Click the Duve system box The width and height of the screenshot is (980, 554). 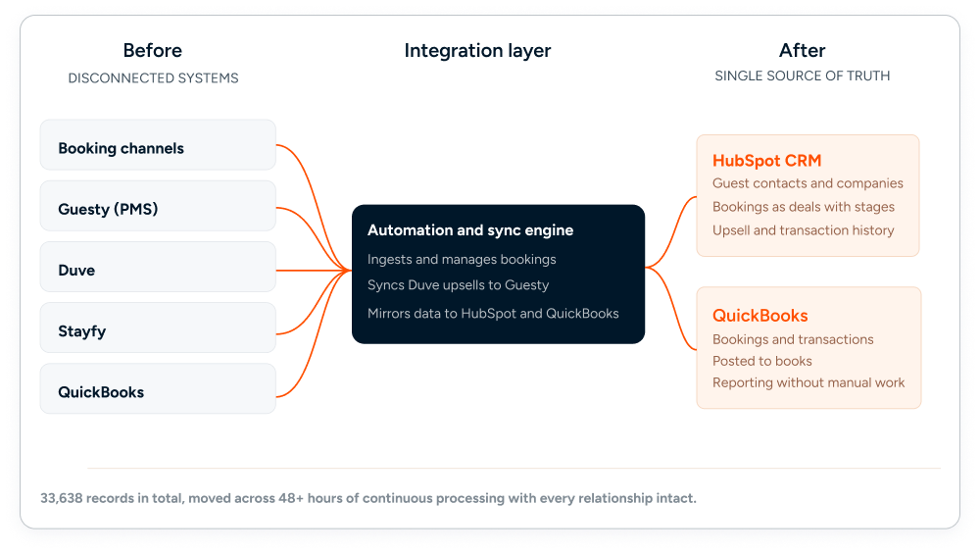pos(158,267)
